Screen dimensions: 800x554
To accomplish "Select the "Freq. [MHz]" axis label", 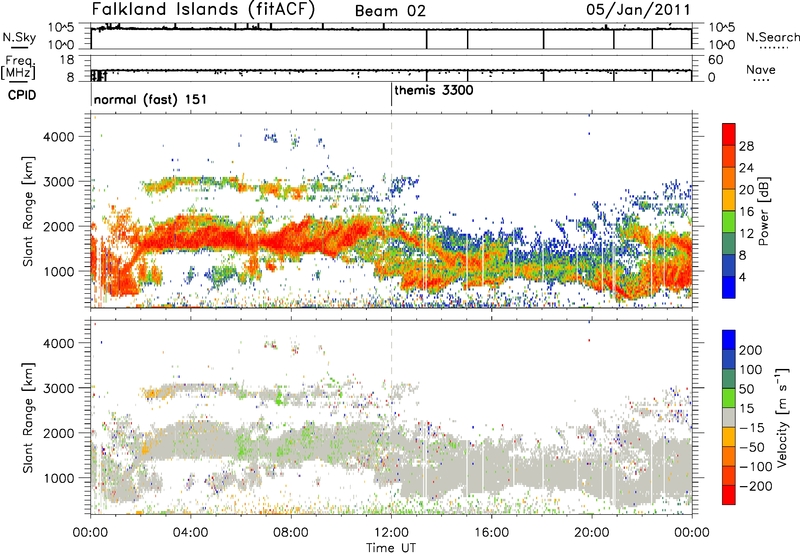I will (x=19, y=68).
